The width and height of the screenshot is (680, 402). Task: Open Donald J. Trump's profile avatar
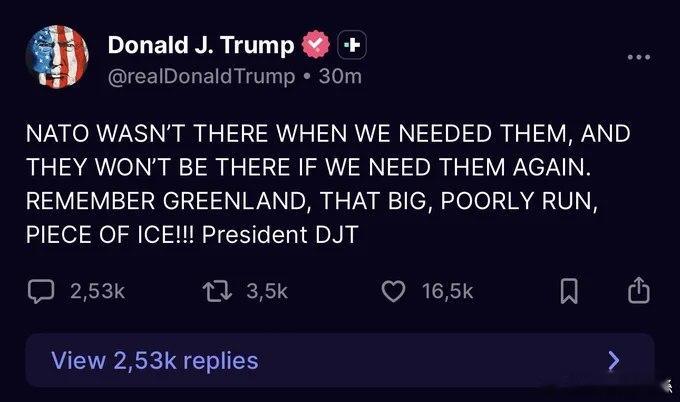[57, 57]
